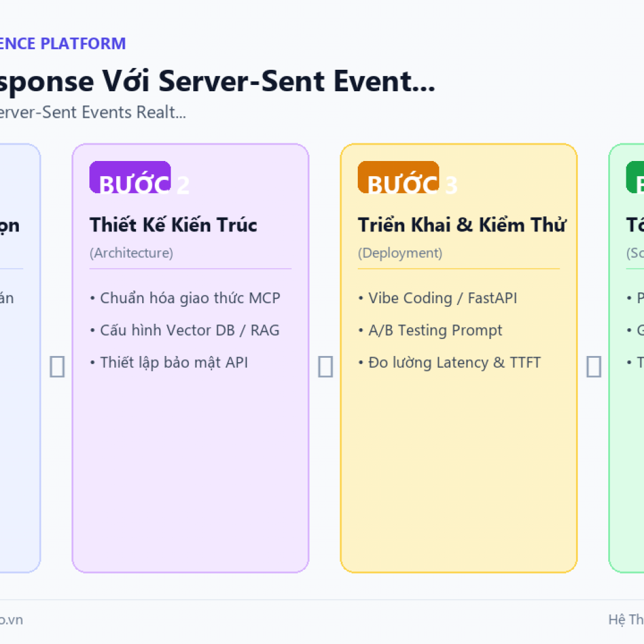
Task: Click arrow icon between step 2 and step 3
Action: pos(325,367)
